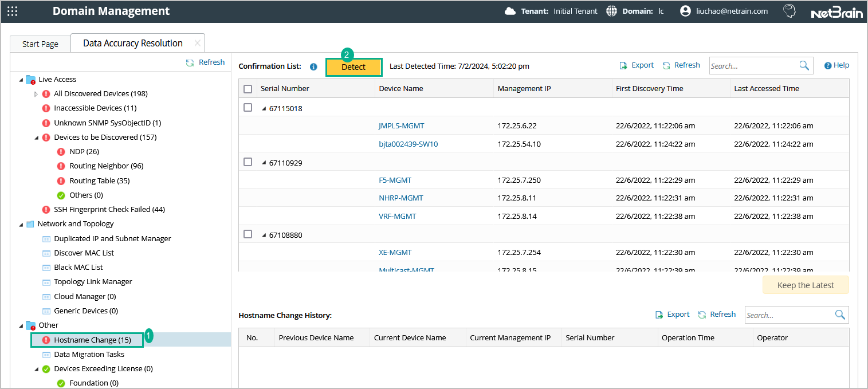
Task: Click the Help question mark icon
Action: [x=828, y=65]
